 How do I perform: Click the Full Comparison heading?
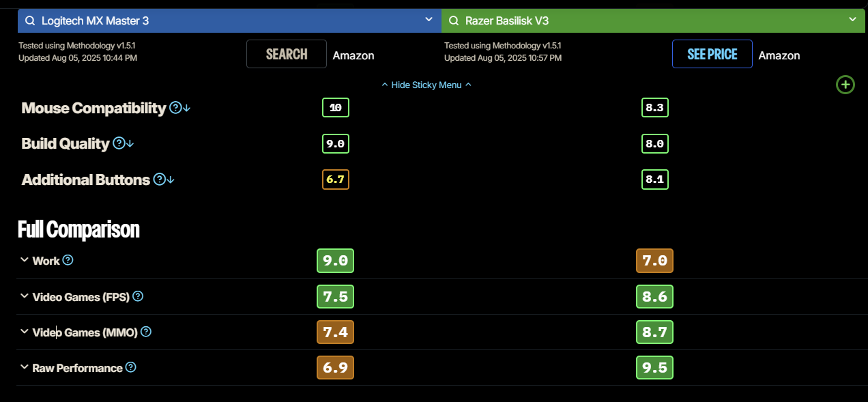(78, 229)
